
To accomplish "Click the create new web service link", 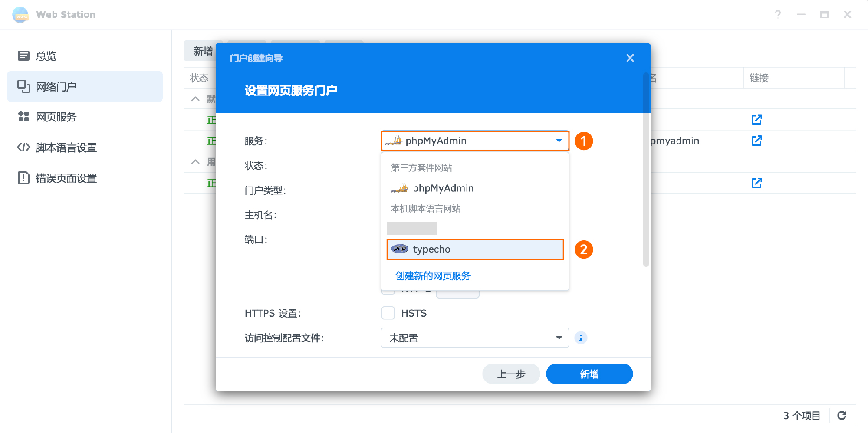I will (433, 276).
